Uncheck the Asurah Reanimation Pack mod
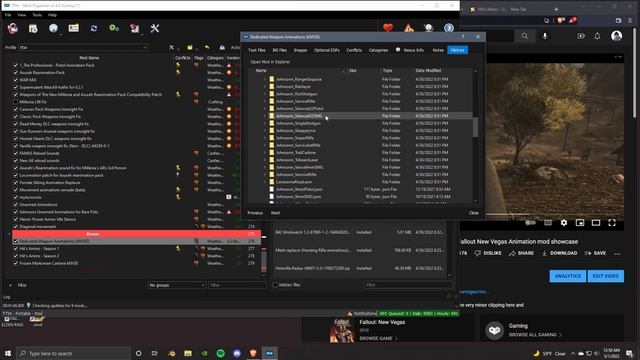Viewport: 640px width, 360px height. (16, 73)
